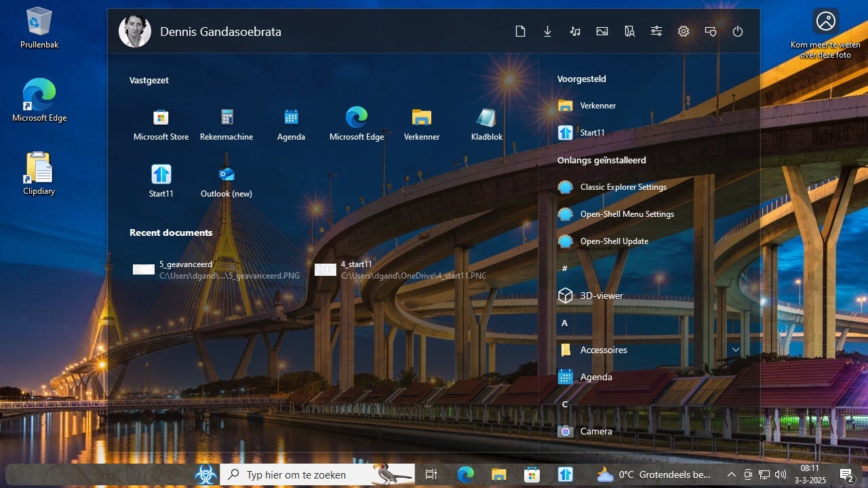Open the Pictures folder icon
The image size is (868, 488).
click(601, 31)
